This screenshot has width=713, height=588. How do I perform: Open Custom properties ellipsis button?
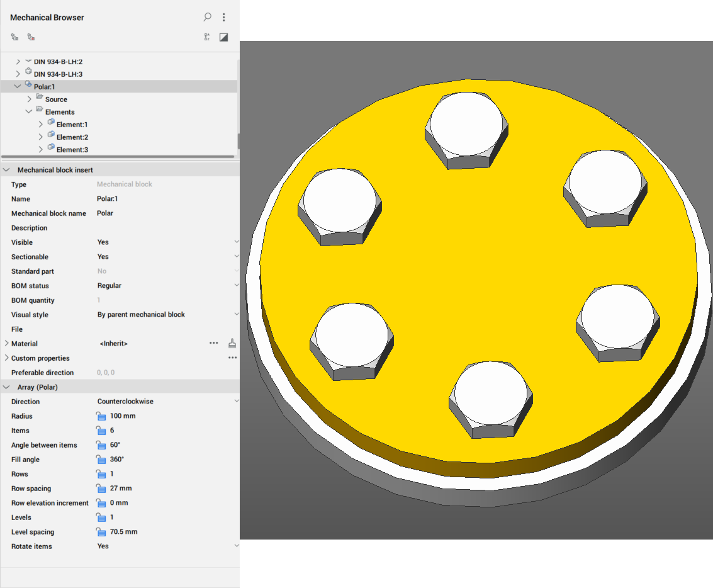(232, 358)
